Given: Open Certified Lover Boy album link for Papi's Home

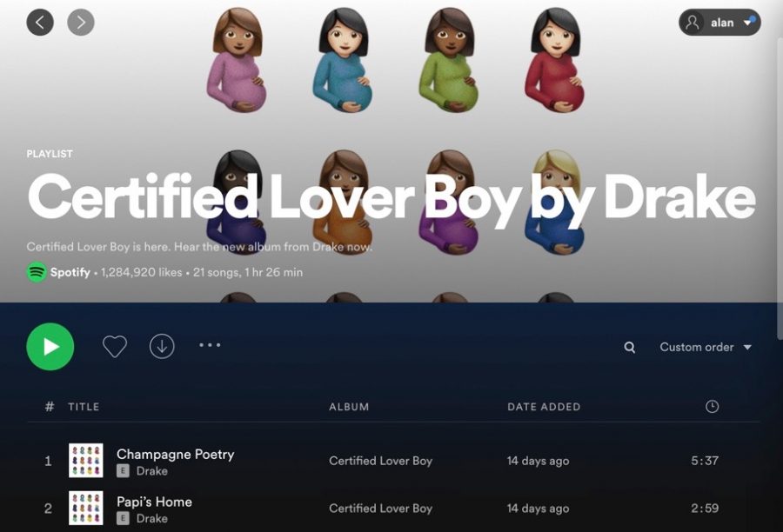Looking at the screenshot, I should tap(380, 508).
